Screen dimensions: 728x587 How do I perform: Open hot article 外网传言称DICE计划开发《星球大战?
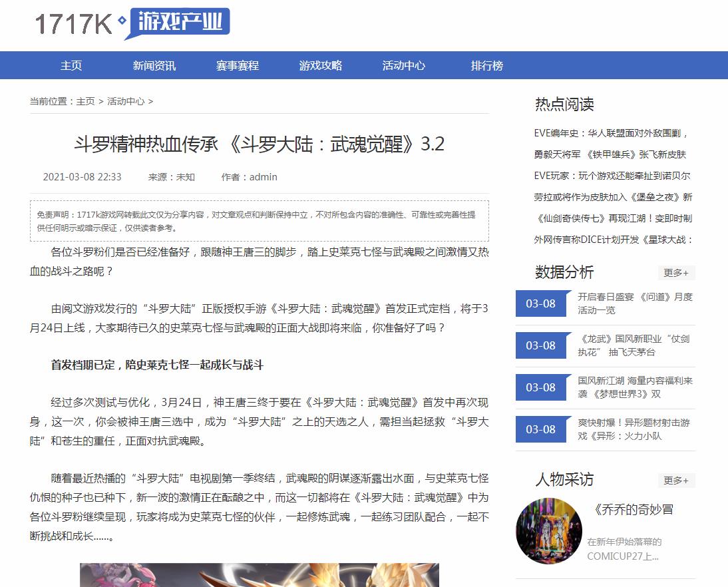(613, 240)
